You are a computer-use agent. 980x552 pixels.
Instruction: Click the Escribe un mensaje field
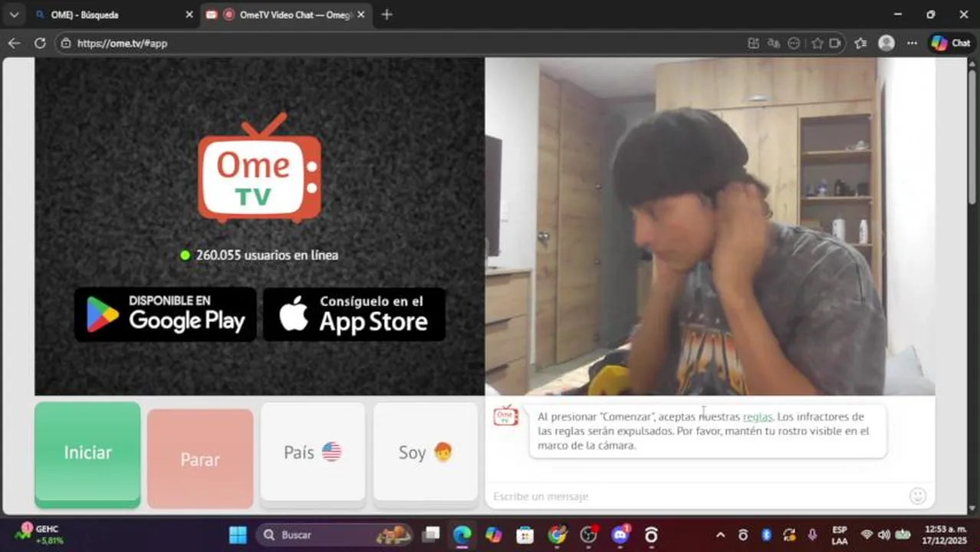[x=698, y=496]
